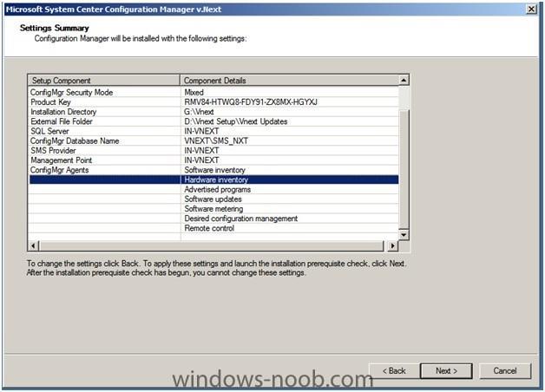This screenshot has height=392, width=545.
Task: Click the vertical scrollbar thumb
Action: [404, 168]
